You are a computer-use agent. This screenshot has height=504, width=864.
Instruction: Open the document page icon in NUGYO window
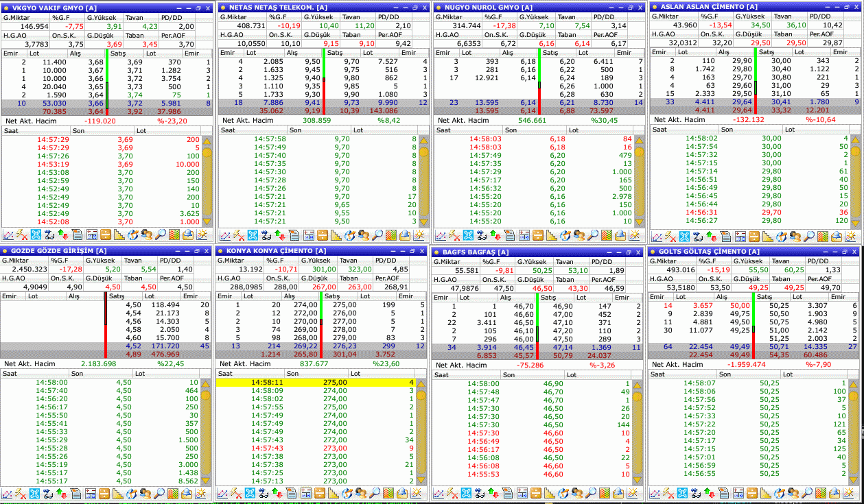tap(509, 235)
